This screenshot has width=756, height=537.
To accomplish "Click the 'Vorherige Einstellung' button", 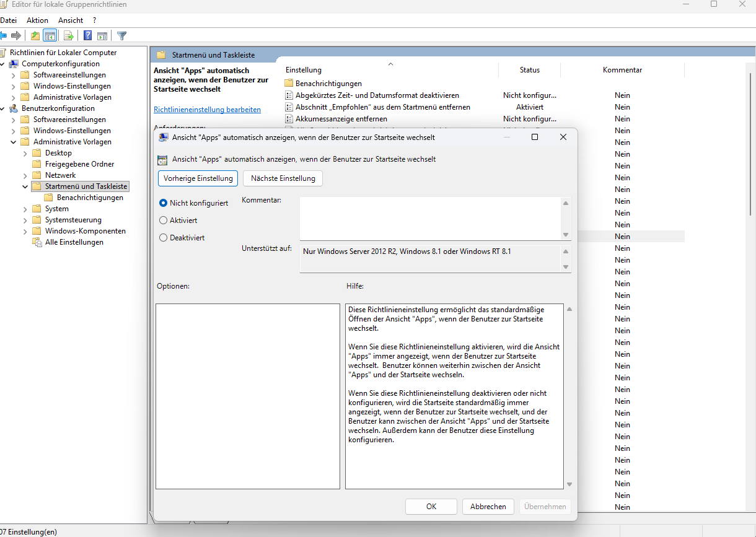I will click(x=197, y=178).
